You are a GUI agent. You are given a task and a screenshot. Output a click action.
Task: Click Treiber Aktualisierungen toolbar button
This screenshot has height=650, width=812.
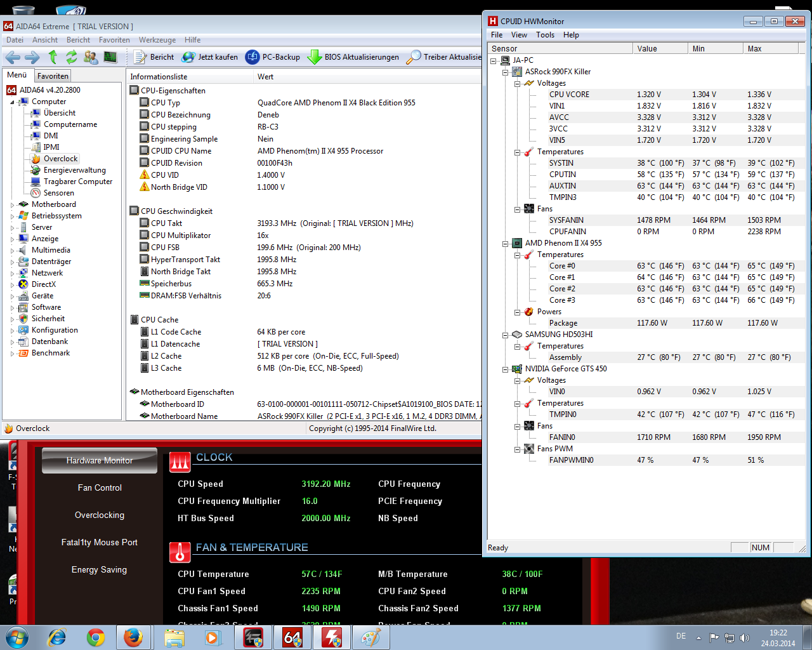[x=444, y=57]
